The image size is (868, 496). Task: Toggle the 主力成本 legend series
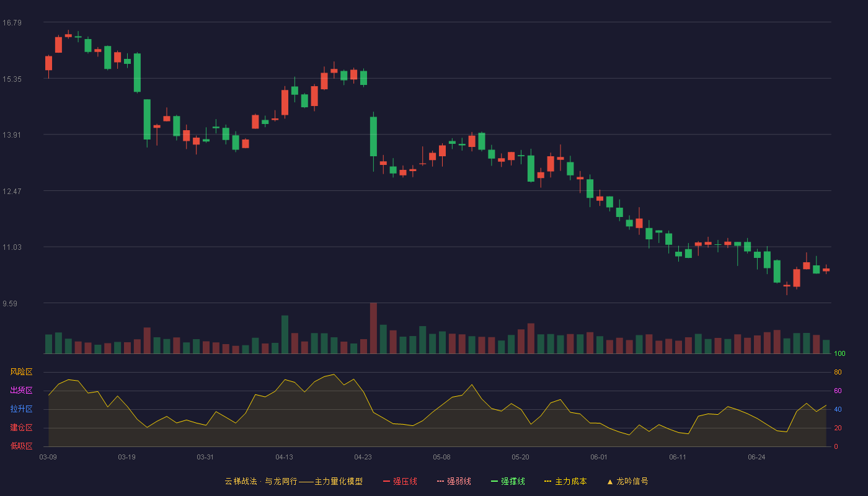(565, 481)
